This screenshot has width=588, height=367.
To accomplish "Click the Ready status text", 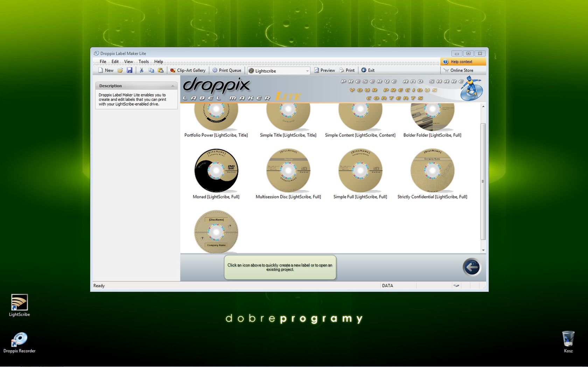I will click(99, 286).
